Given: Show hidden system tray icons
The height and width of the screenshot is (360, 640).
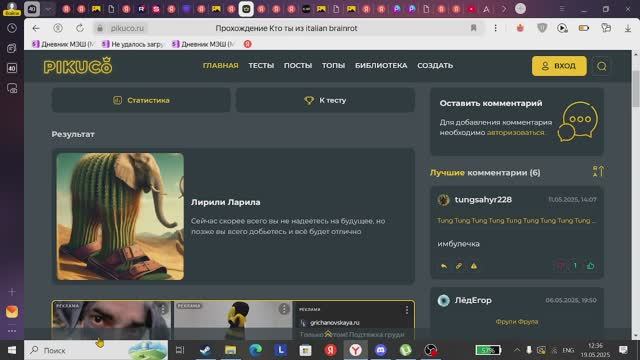Looking at the screenshot, I should point(517,350).
